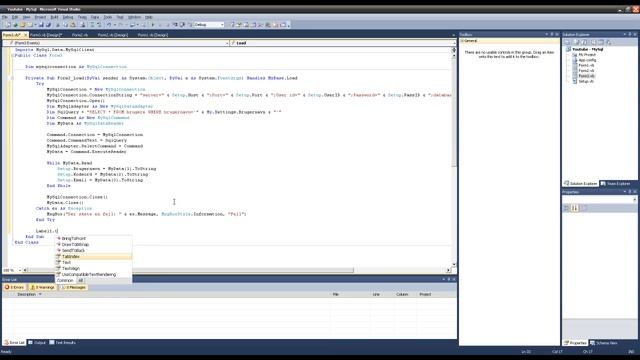
Task: Select DrawToBitmap in IntelliSense list
Action: coord(93,244)
